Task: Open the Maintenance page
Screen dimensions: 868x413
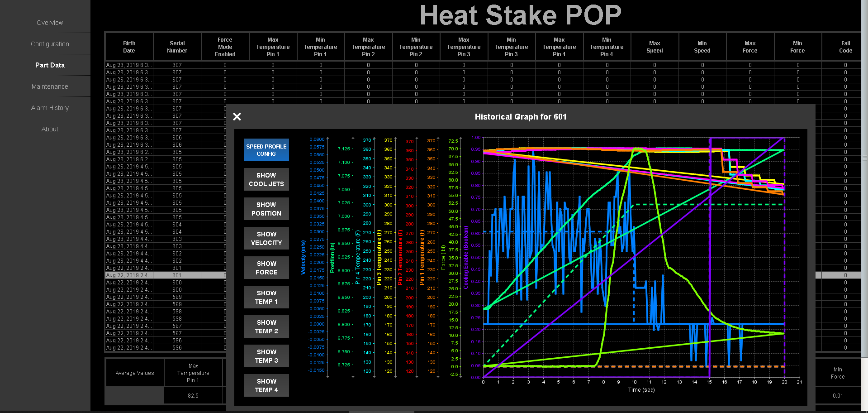Action: click(x=49, y=86)
